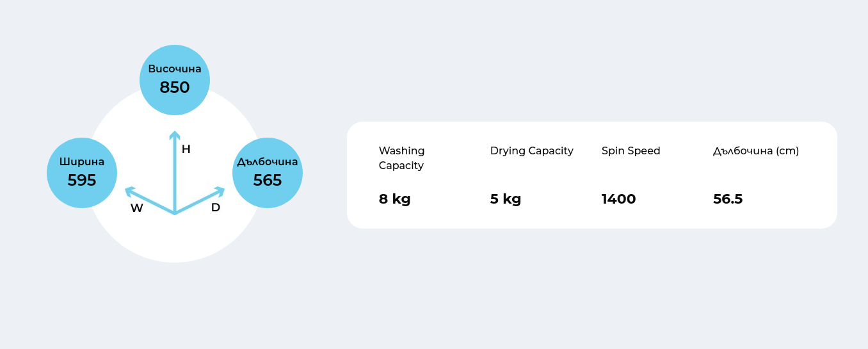Image resolution: width=868 pixels, height=349 pixels.
Task: Select the 5 kg drying value
Action: [506, 199]
